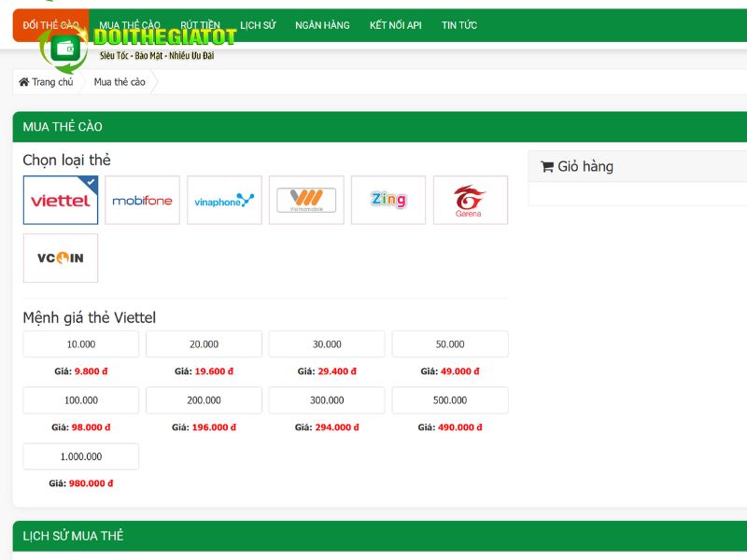
Task: Click the Mệnh giá thẻ Viettel heading
Action: click(x=89, y=317)
